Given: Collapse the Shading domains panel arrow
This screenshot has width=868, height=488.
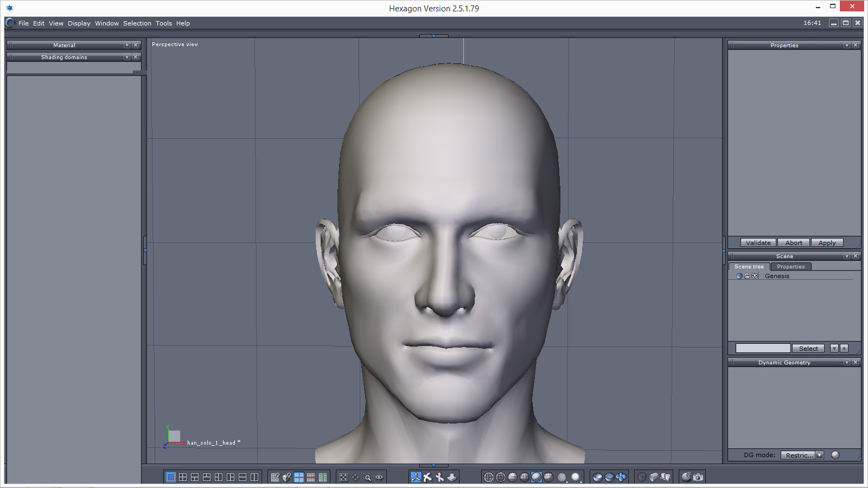Looking at the screenshot, I should (127, 57).
